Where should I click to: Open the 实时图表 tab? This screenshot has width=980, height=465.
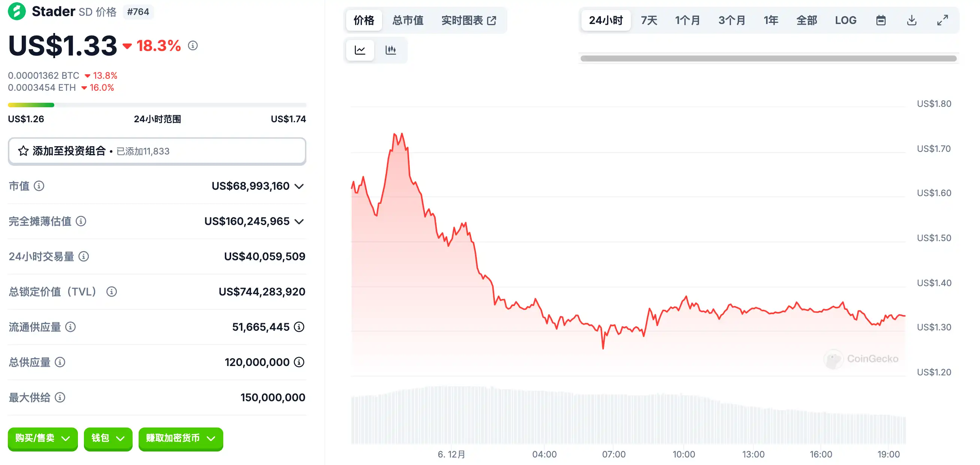coord(469,20)
